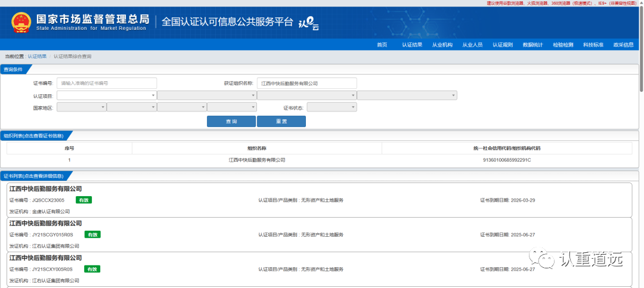Open the certificate JQSCCX23005 entry
The image size is (644, 288).
coord(319,200)
